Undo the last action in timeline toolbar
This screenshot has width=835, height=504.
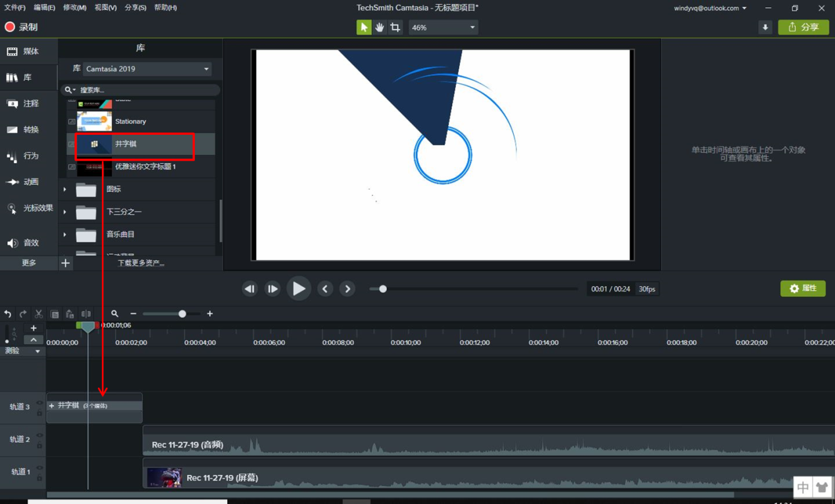click(8, 315)
